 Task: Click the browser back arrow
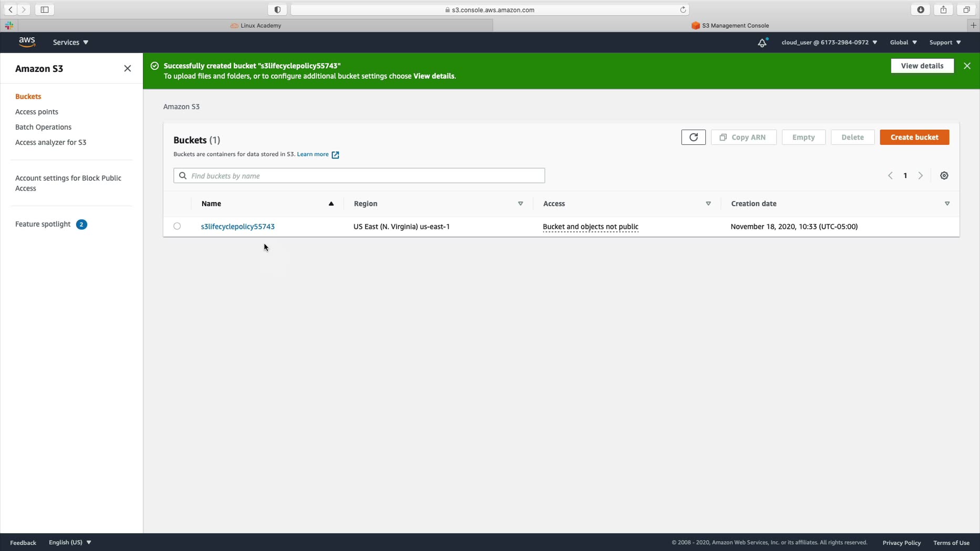11,9
